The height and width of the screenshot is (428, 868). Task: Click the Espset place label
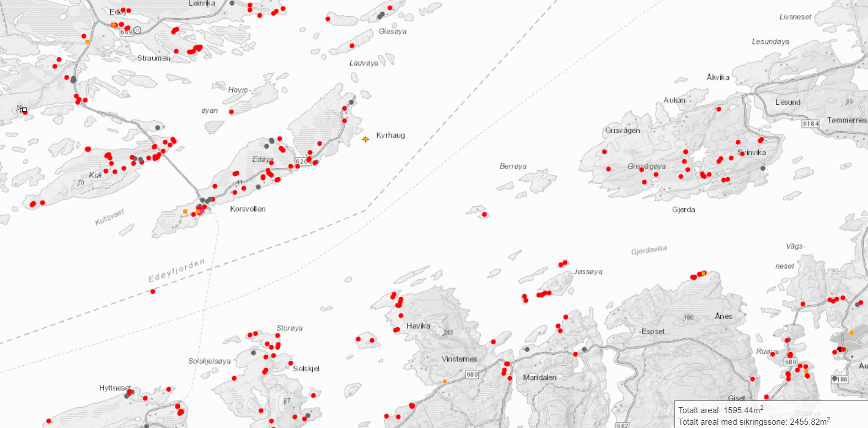[x=653, y=332]
